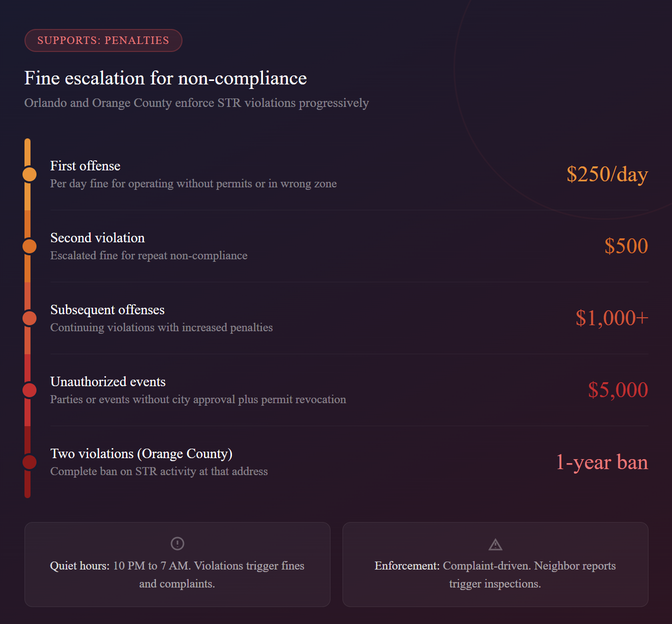
Task: Click the Two violations (Orange County) heading
Action: tap(141, 454)
